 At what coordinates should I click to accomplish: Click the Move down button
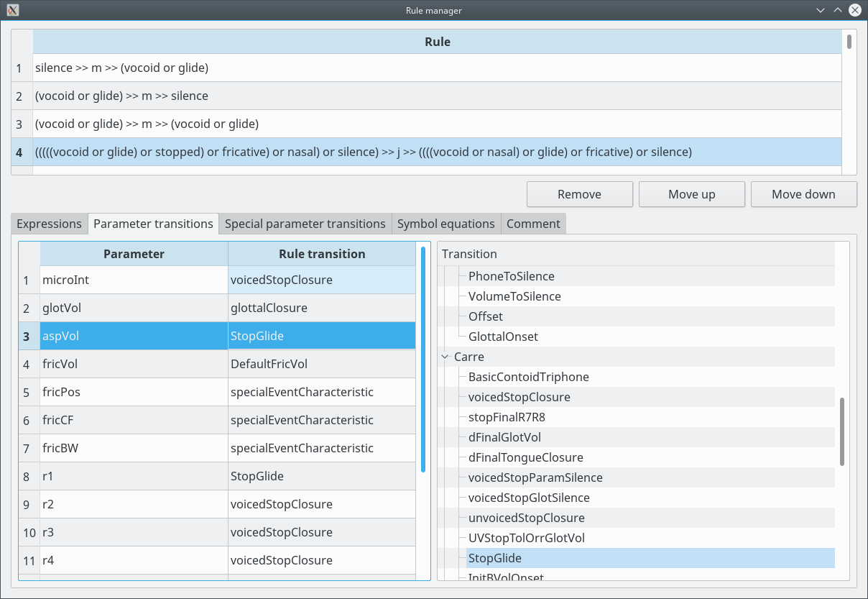click(x=803, y=194)
